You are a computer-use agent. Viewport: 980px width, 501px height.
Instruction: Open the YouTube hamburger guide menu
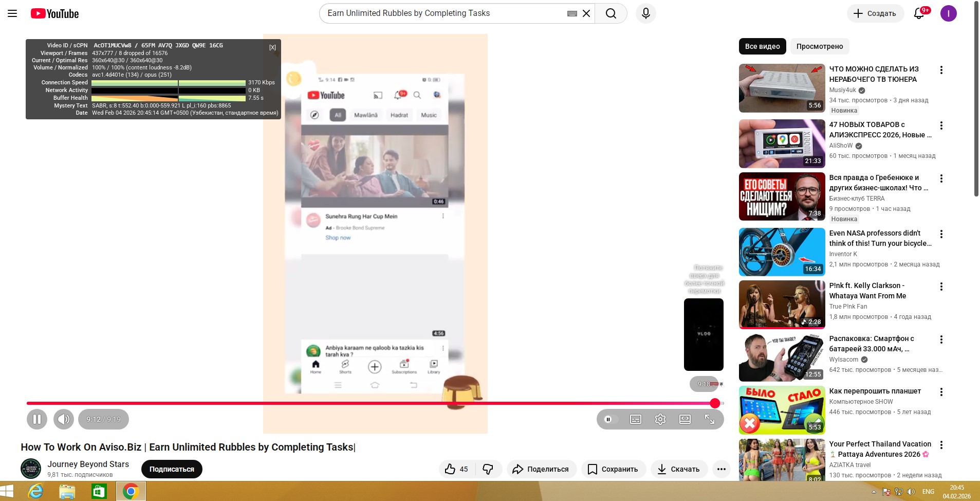[x=12, y=13]
